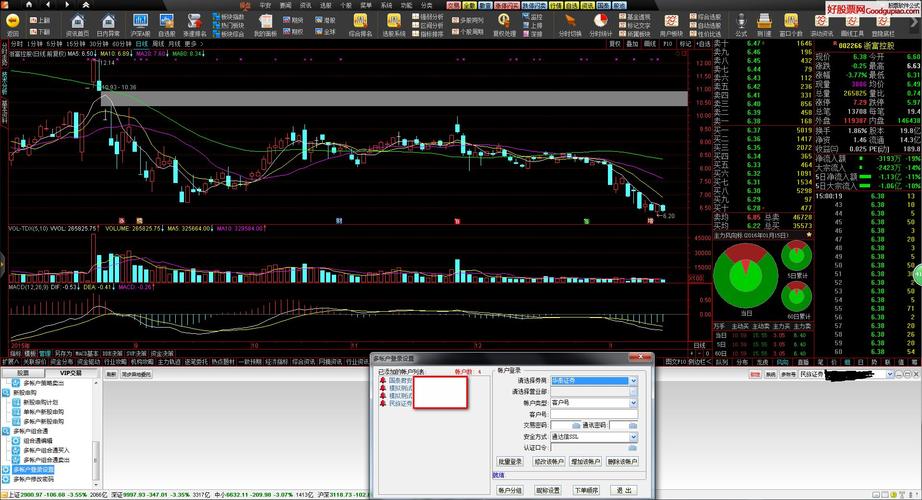Open 用户板块 icon

671,22
